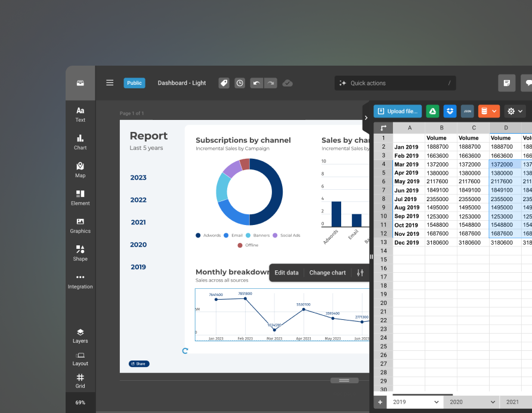Click cell Dec 2019 in column A

(x=409, y=242)
